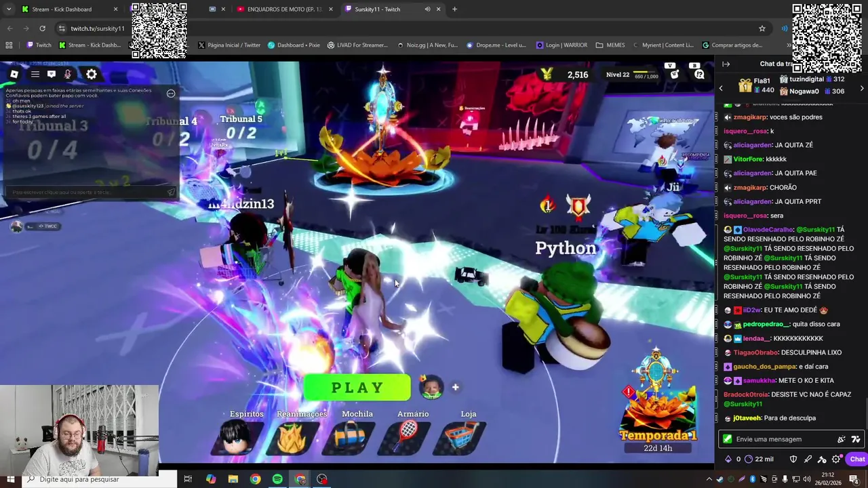Click the channel points 22 mil balance
The width and height of the screenshot is (868, 488).
pos(758,459)
